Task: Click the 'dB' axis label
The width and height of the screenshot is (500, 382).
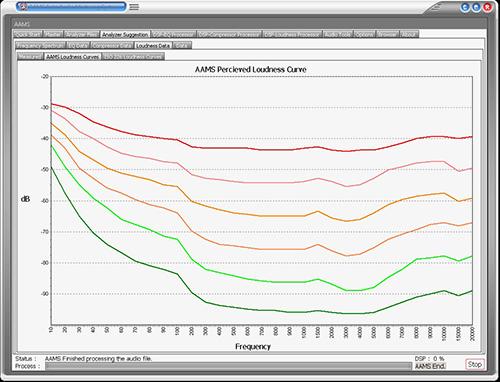Action: coord(25,199)
